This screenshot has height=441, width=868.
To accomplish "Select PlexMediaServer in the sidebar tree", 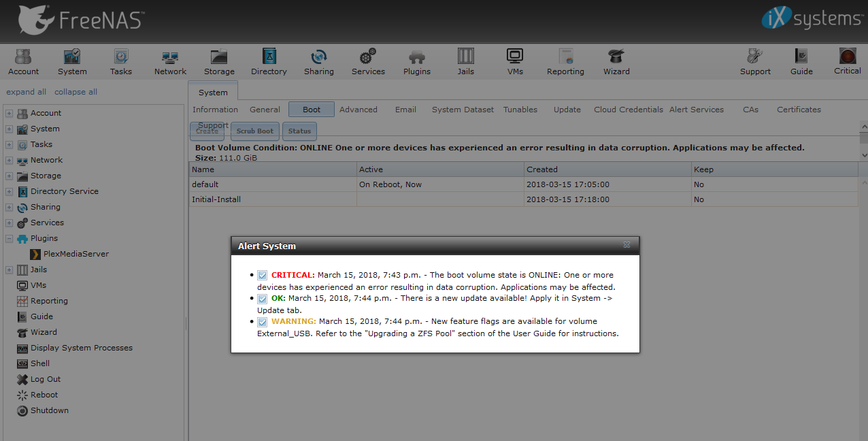I will 69,254.
